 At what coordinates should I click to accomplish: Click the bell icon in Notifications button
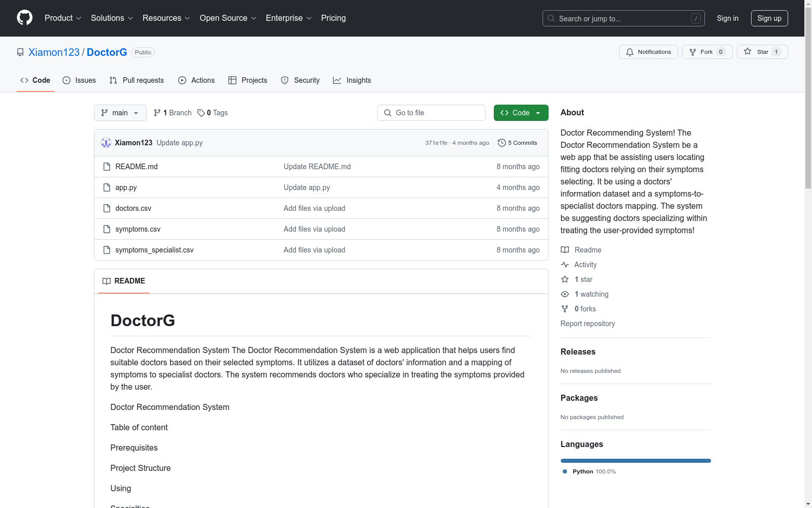tap(630, 52)
